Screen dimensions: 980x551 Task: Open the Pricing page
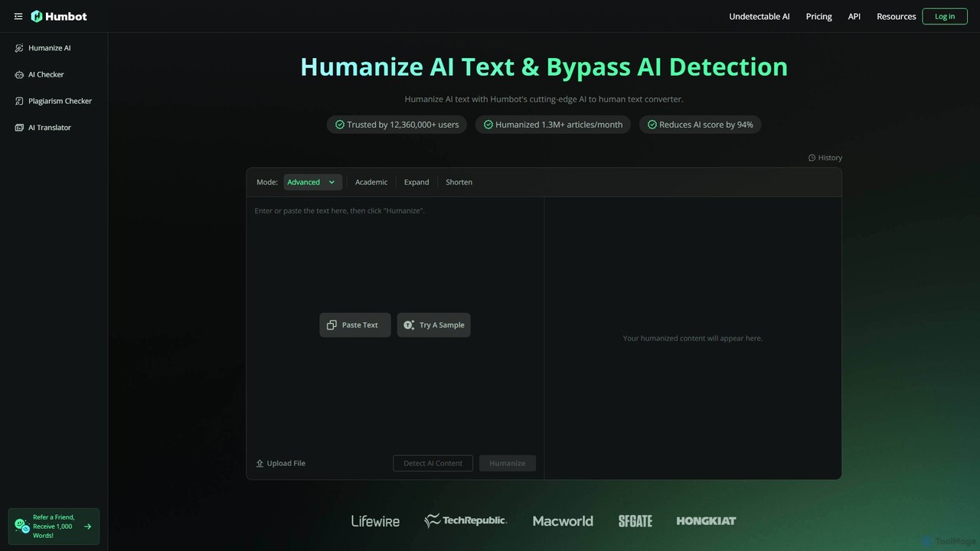pos(819,16)
